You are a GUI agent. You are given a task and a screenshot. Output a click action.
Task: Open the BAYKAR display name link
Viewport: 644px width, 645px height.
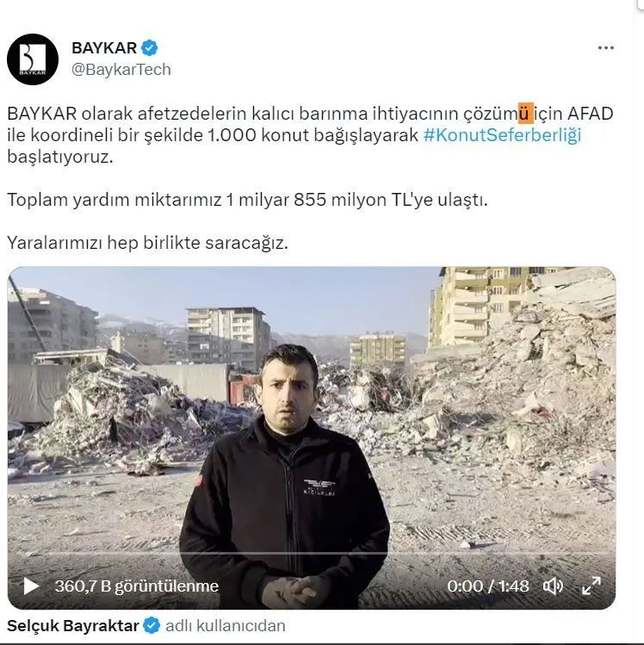[104, 48]
